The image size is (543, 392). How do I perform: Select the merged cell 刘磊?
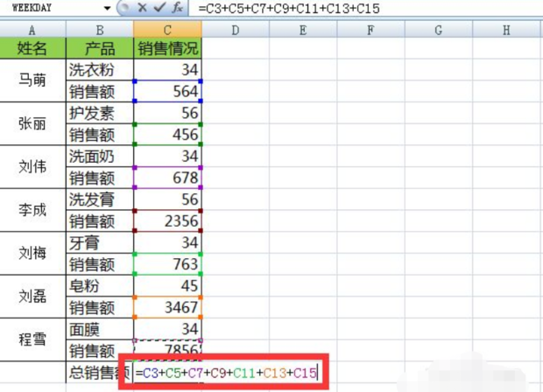[32, 297]
